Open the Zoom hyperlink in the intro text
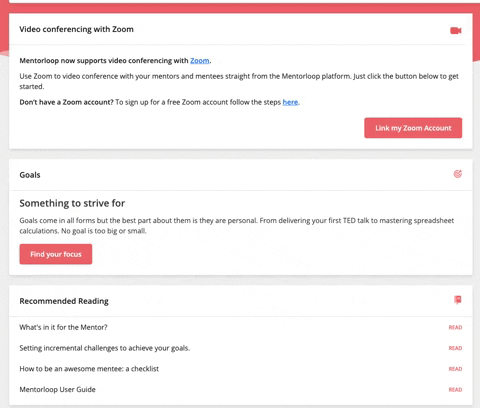This screenshot has width=480, height=408. click(x=200, y=61)
